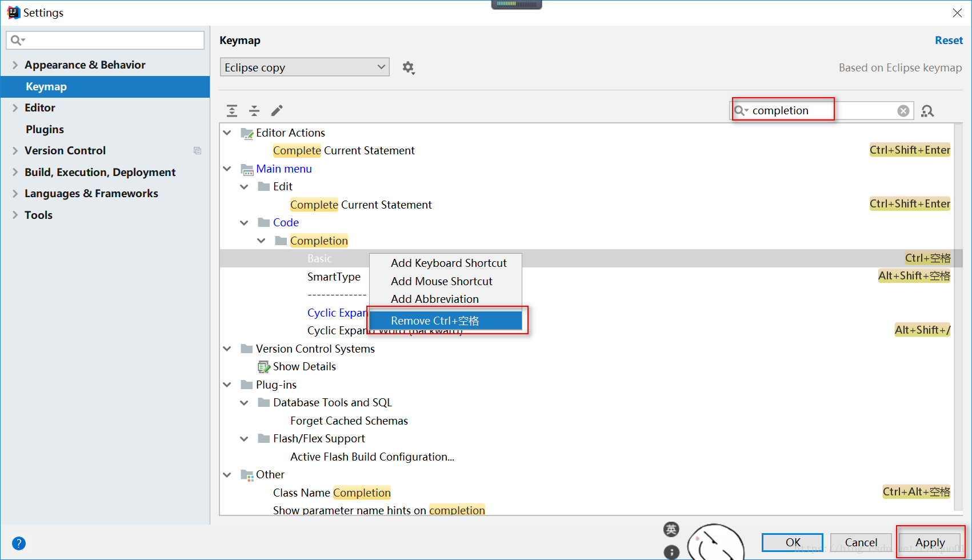972x560 pixels.
Task: Choose Remove Ctrl+空格 menu item
Action: (x=446, y=321)
